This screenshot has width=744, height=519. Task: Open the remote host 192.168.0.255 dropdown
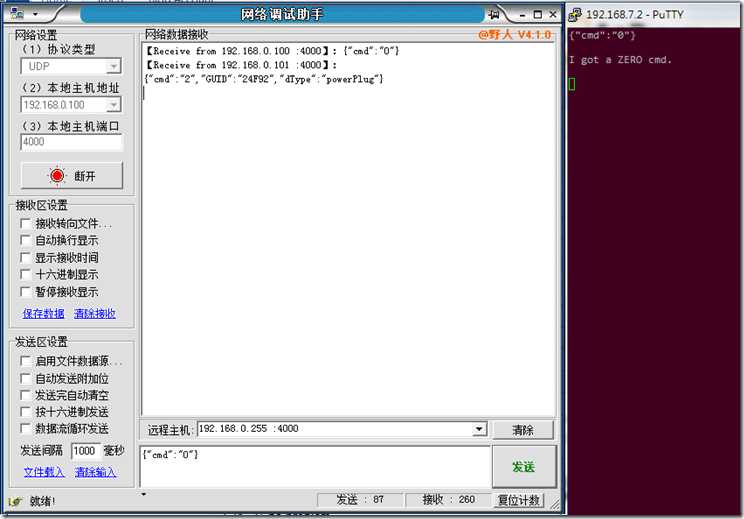click(479, 429)
